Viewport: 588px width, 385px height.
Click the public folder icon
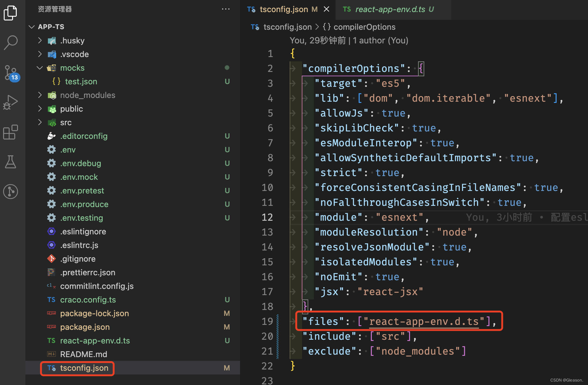pyautogui.click(x=52, y=109)
